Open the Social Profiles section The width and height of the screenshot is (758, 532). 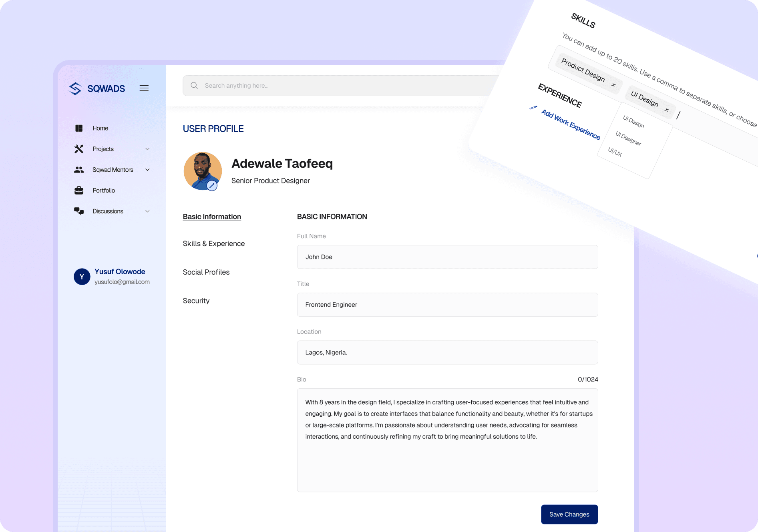pos(206,272)
